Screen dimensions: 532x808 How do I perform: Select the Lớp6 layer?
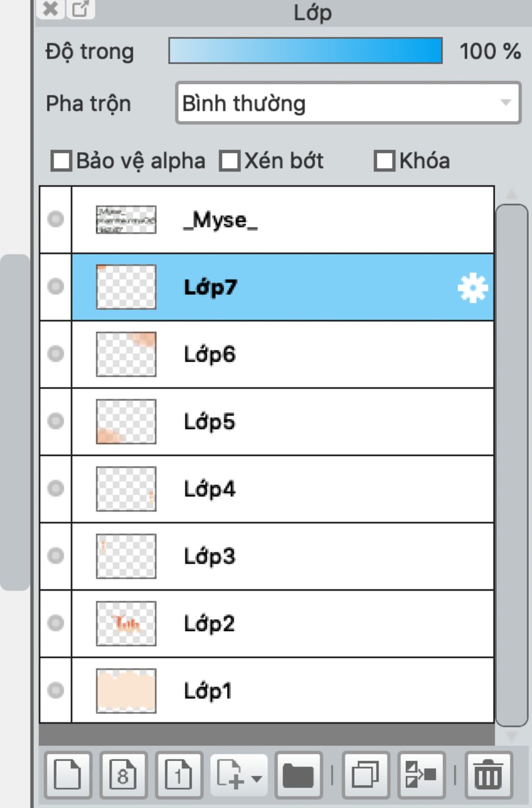[x=312, y=354]
